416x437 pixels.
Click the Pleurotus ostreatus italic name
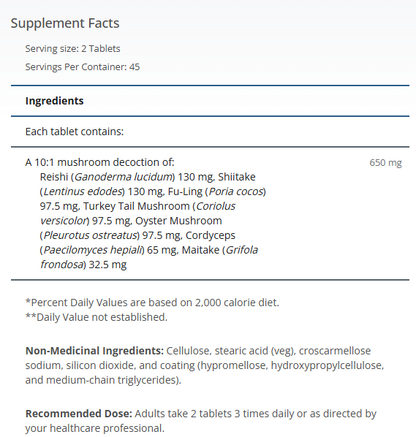tap(90, 235)
